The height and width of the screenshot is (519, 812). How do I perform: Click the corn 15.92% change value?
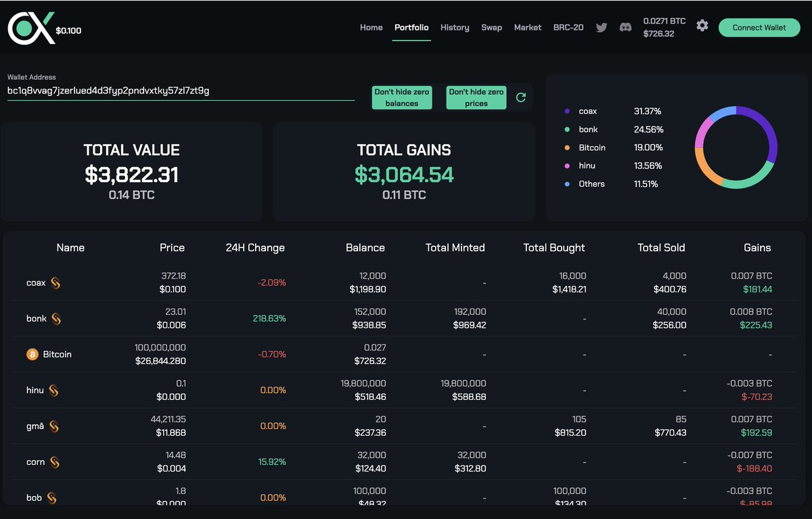click(272, 461)
